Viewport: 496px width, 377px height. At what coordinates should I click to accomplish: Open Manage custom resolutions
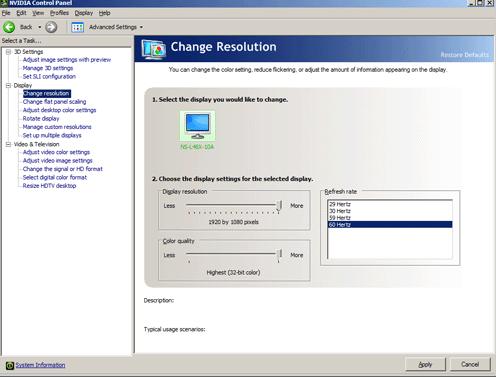[x=57, y=127]
